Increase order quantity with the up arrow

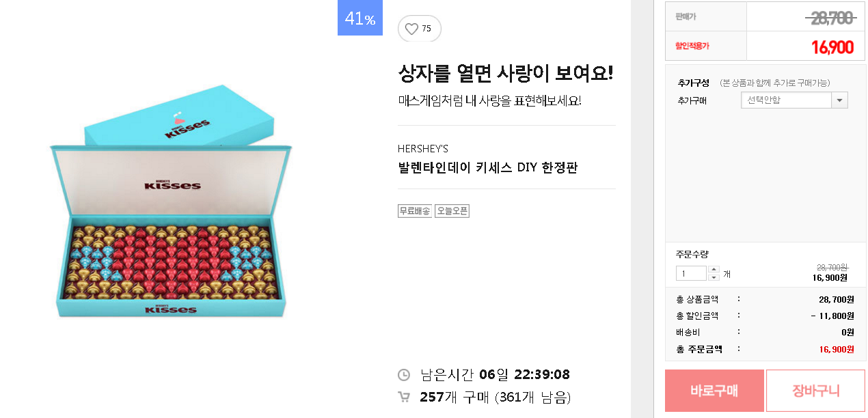[x=714, y=269]
